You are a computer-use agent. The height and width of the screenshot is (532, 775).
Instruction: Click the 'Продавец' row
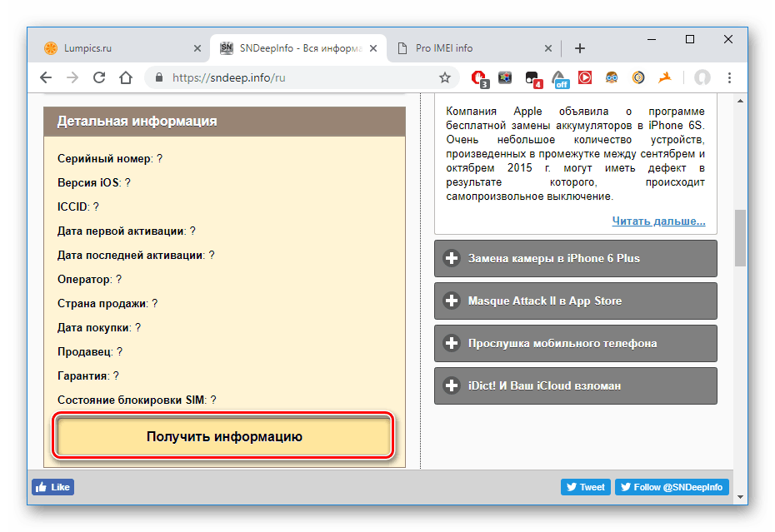pyautogui.click(x=90, y=351)
